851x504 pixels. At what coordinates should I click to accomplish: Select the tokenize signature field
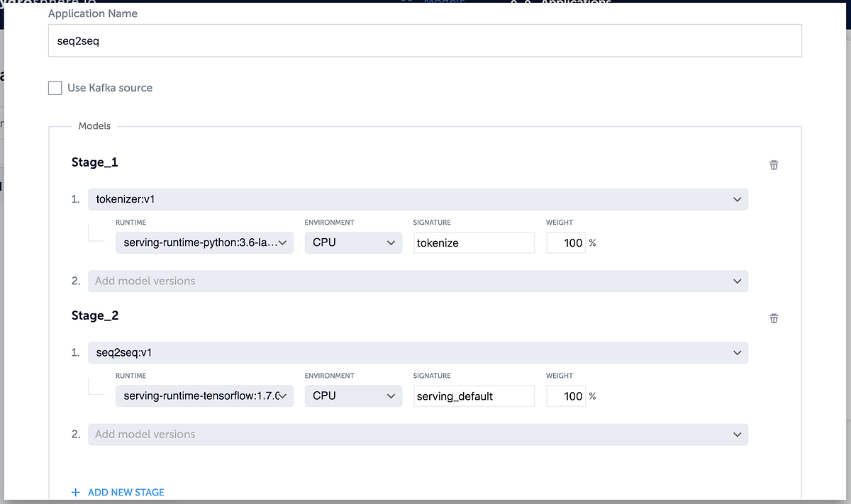[x=474, y=242]
